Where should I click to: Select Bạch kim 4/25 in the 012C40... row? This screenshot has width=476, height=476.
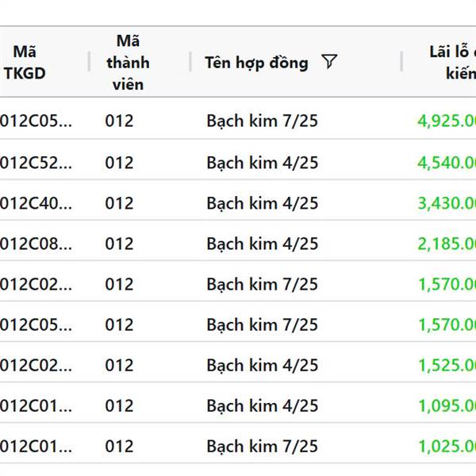point(262,203)
